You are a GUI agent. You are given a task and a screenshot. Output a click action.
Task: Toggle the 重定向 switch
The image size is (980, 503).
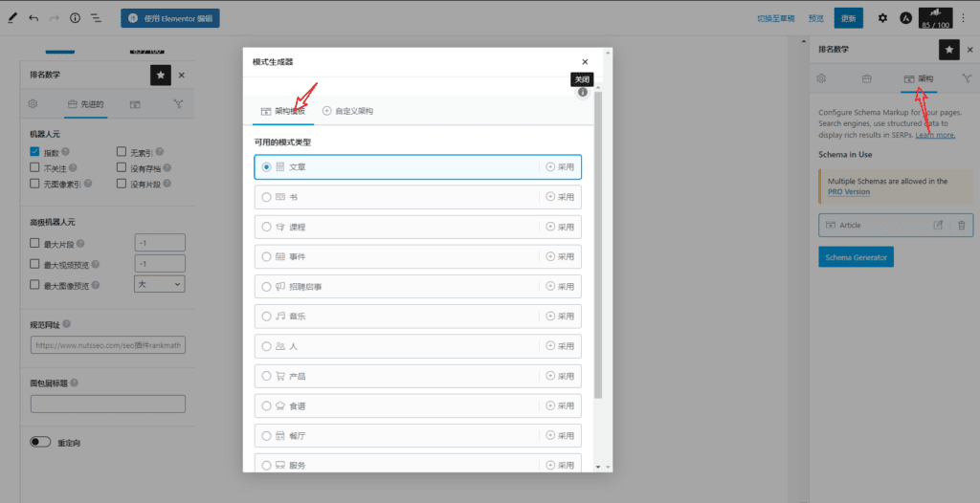click(x=40, y=443)
